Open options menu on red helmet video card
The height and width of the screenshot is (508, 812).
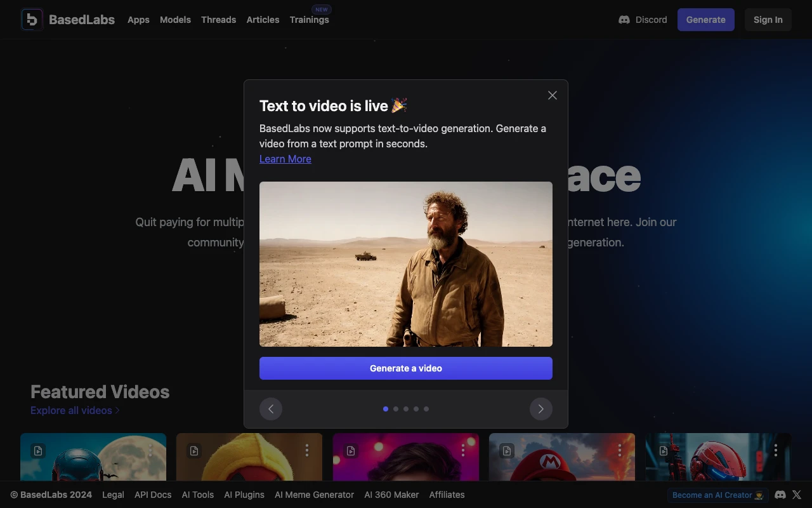tap(775, 450)
